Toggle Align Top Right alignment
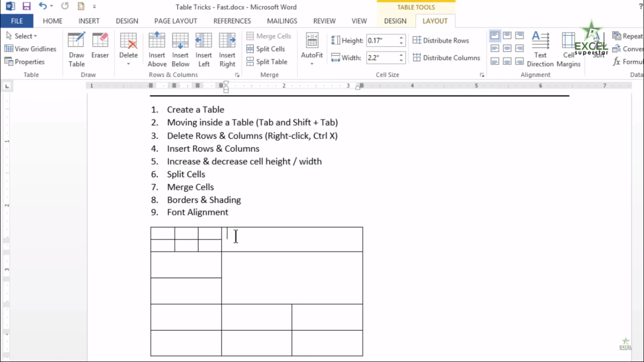644x362 pixels. pyautogui.click(x=520, y=35)
